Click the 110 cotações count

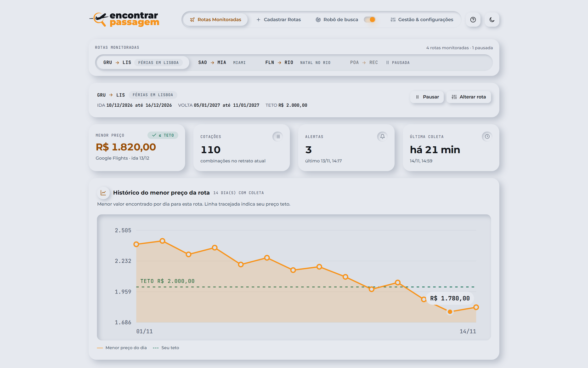click(x=211, y=150)
